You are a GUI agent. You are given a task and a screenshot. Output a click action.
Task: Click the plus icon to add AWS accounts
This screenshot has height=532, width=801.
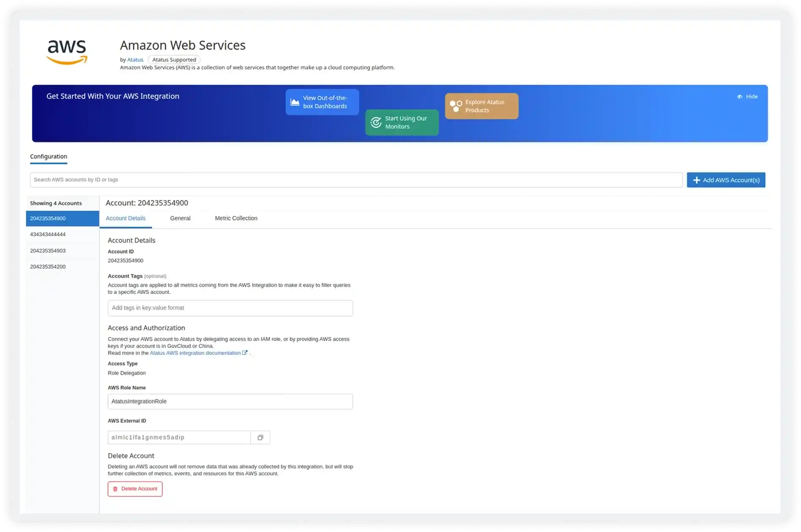[696, 180]
